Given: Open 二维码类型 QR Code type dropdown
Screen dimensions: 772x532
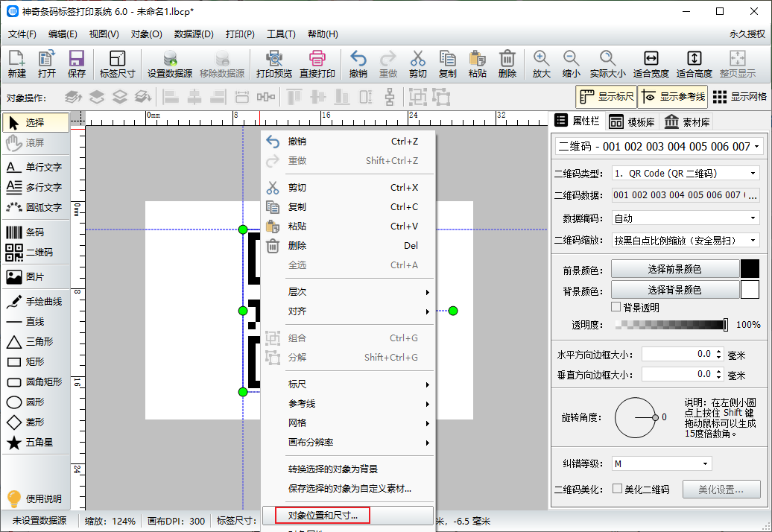Looking at the screenshot, I should [686, 173].
